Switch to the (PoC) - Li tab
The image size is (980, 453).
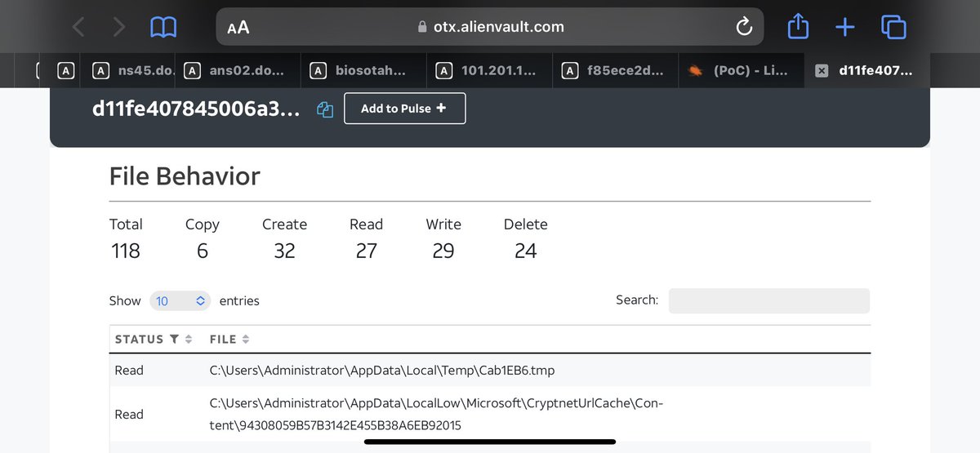[739, 71]
